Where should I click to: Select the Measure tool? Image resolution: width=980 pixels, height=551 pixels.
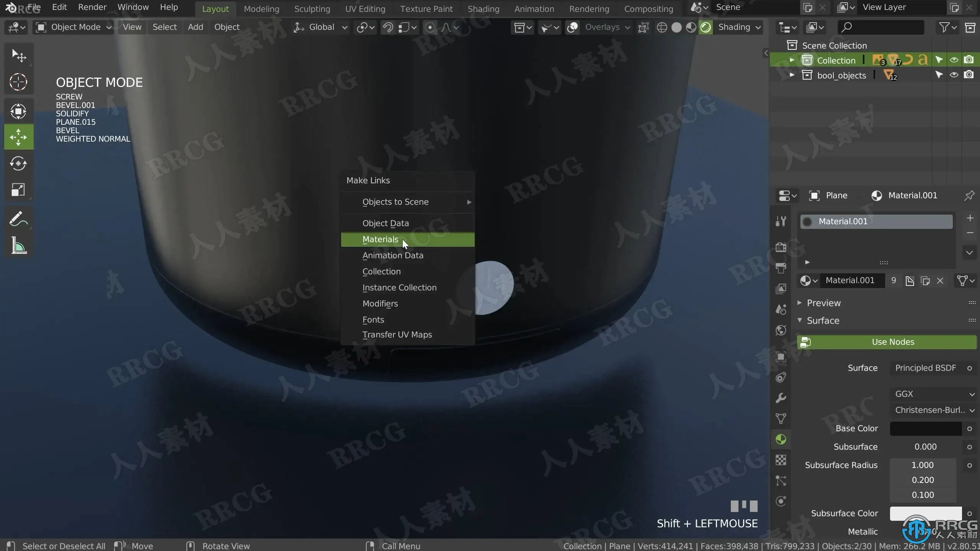(18, 246)
